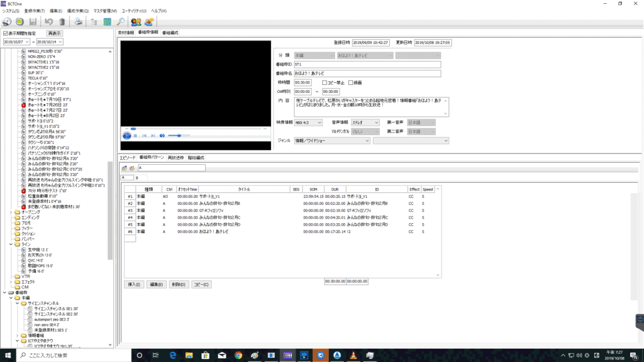
Task: Open the end date 2019/10/14 dropdown
Action: 60,42
